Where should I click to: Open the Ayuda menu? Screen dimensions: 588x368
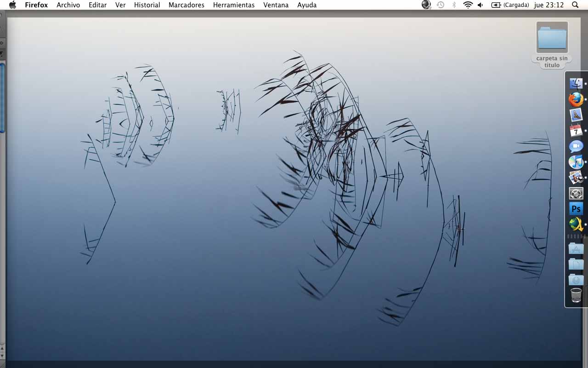[x=307, y=5]
